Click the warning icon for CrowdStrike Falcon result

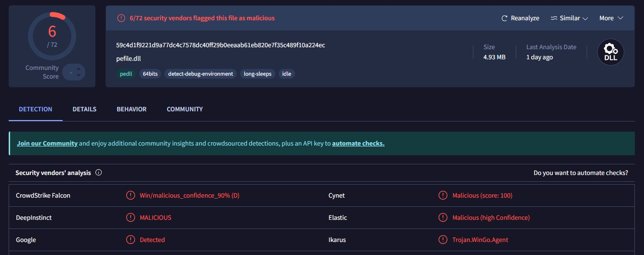(130, 196)
